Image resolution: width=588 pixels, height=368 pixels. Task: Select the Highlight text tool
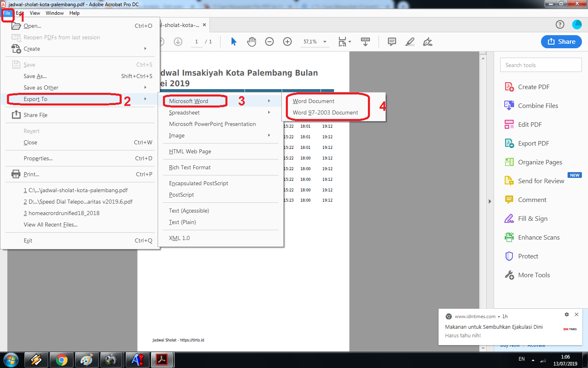[x=410, y=41]
